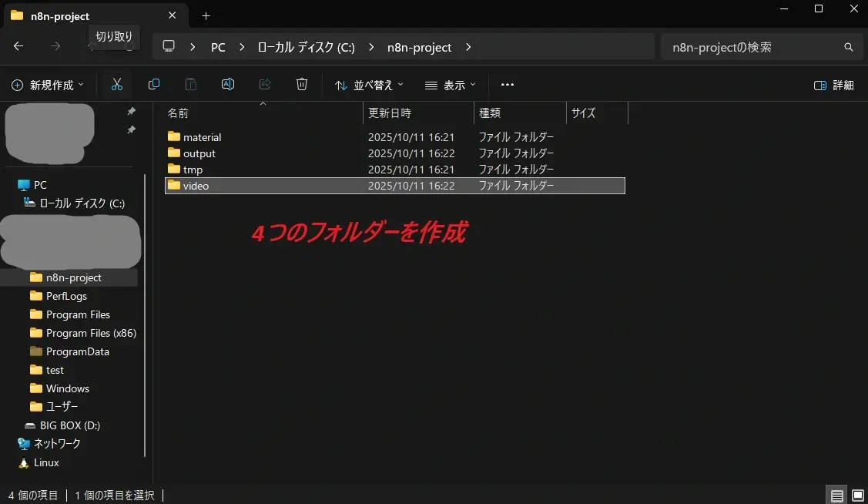
Task: Open the 新規作成 new item dropdown
Action: (48, 85)
